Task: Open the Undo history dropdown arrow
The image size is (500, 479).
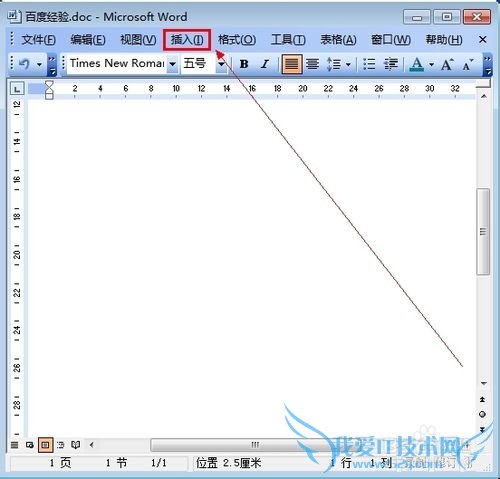Action: tap(39, 64)
